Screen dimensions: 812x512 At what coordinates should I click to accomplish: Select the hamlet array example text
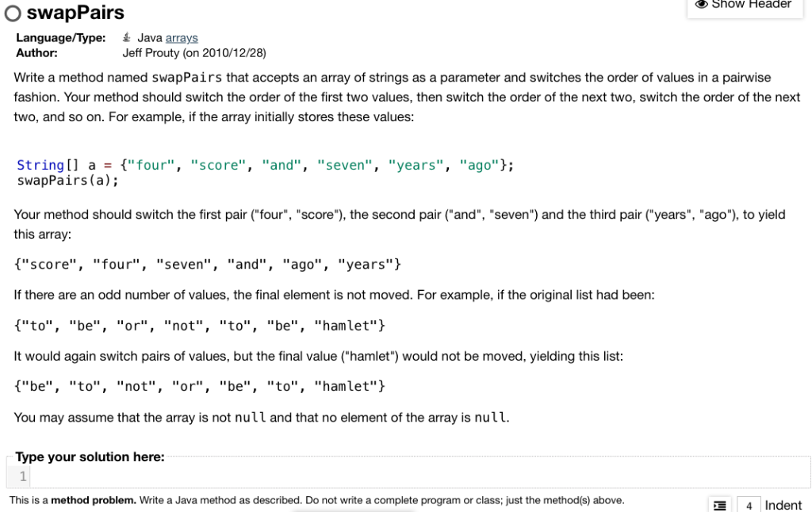coord(194,325)
